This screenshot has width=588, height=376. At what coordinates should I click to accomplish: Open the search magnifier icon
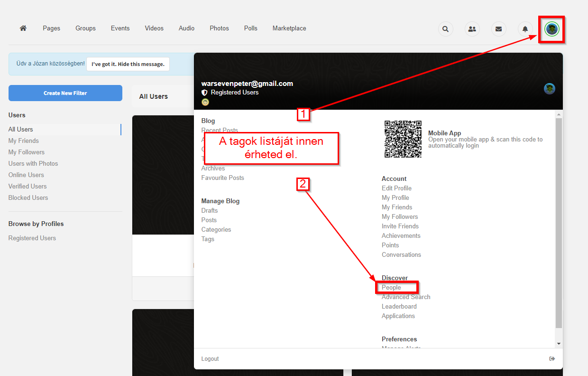click(445, 29)
